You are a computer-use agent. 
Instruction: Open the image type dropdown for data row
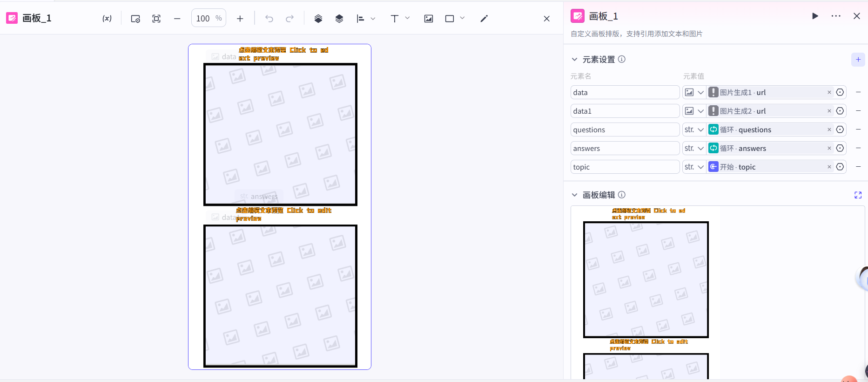pos(694,92)
